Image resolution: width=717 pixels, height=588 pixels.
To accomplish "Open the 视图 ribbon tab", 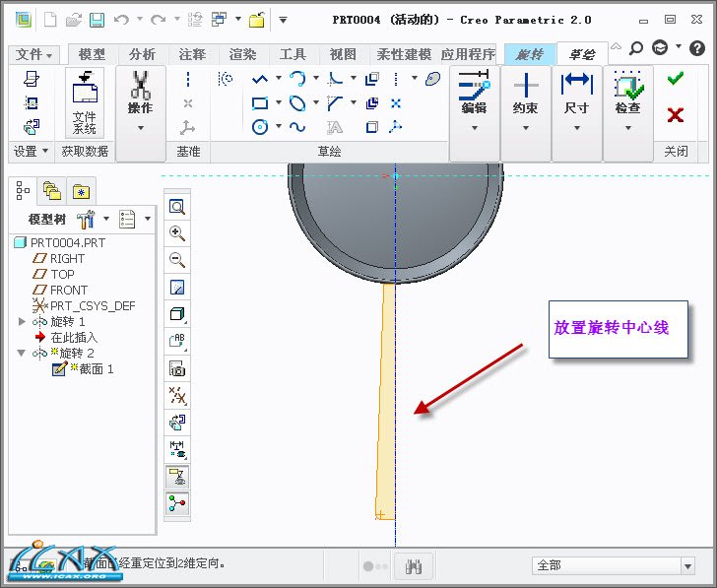I will pos(343,55).
